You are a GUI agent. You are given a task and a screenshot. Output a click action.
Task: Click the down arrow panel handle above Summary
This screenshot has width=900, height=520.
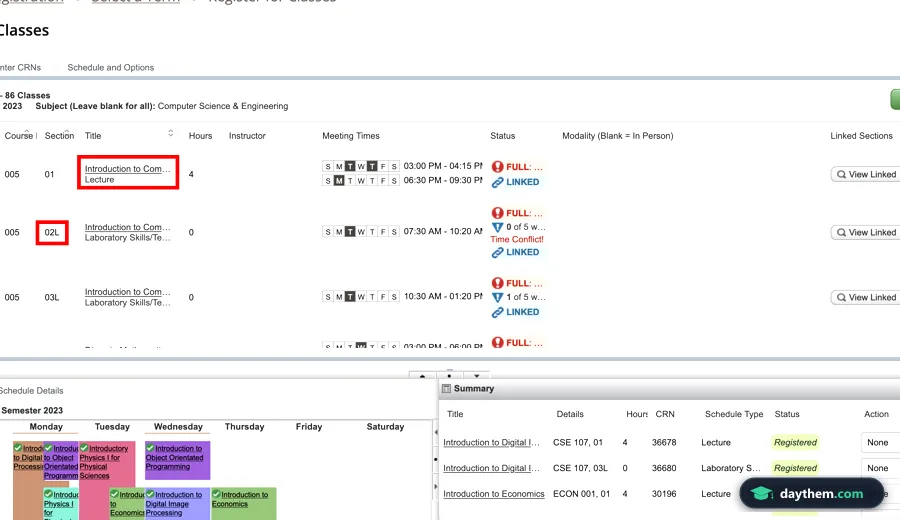(476, 376)
